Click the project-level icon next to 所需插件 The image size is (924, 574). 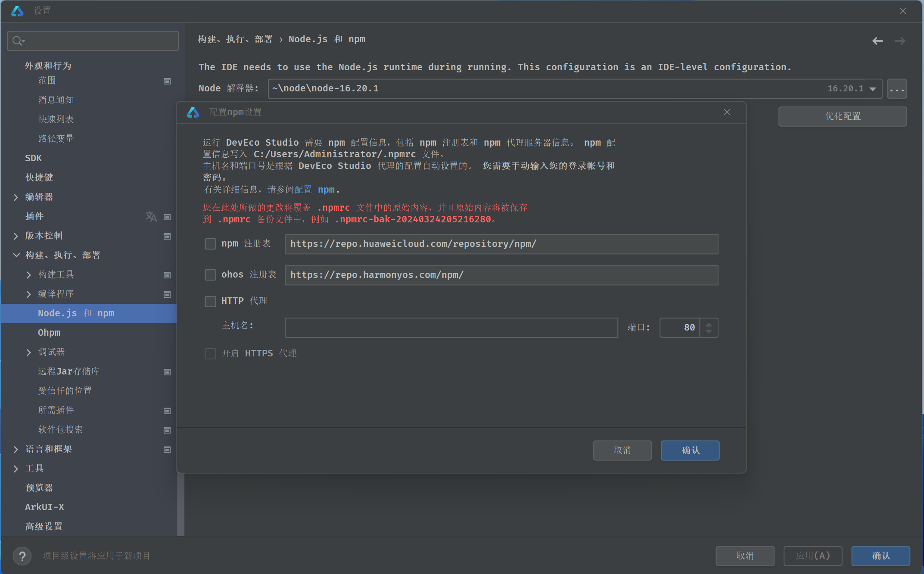point(167,411)
